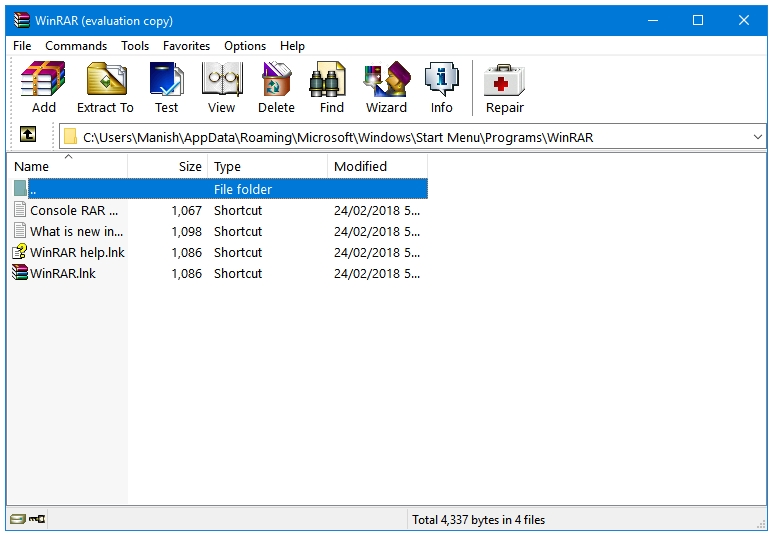Click the Add archive toolbar icon
Viewport: 774px width, 536px height.
click(43, 87)
